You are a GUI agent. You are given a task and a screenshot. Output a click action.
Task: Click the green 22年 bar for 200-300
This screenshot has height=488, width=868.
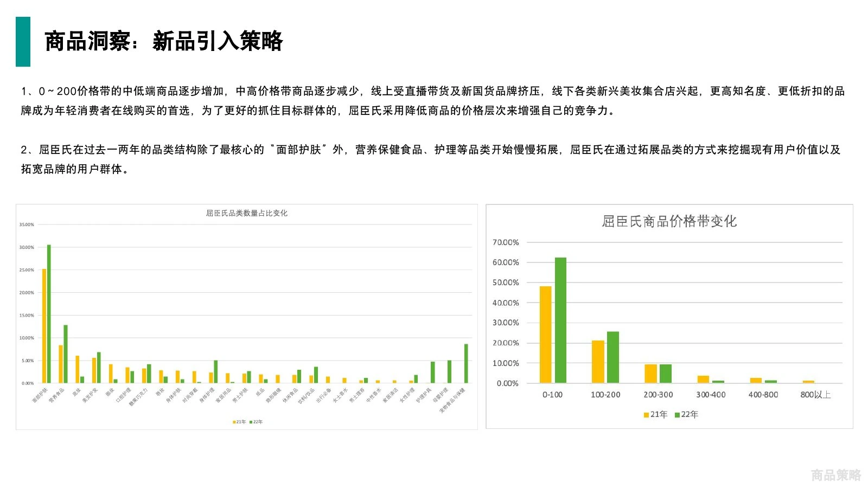coord(665,374)
